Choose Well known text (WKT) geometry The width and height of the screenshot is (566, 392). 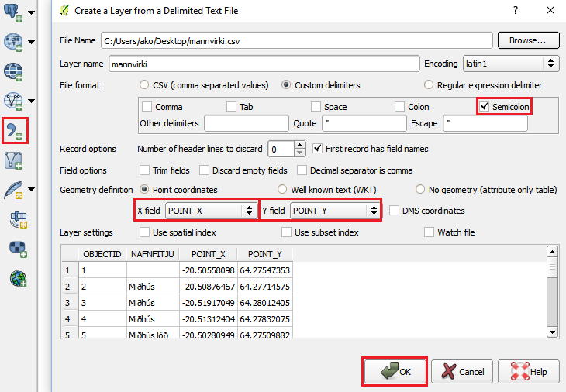[283, 190]
